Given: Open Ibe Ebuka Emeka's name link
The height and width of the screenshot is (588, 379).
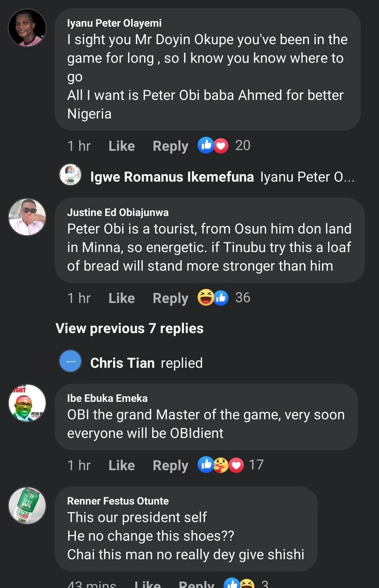Looking at the screenshot, I should point(107,398).
